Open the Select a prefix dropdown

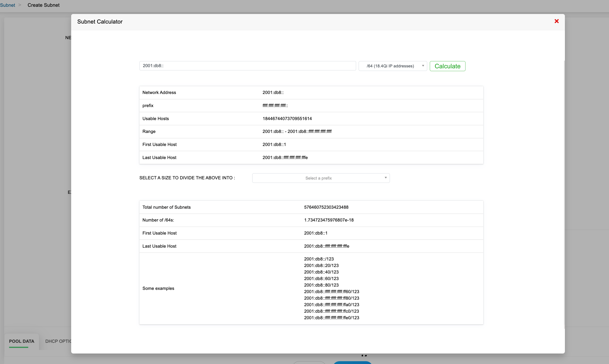320,178
